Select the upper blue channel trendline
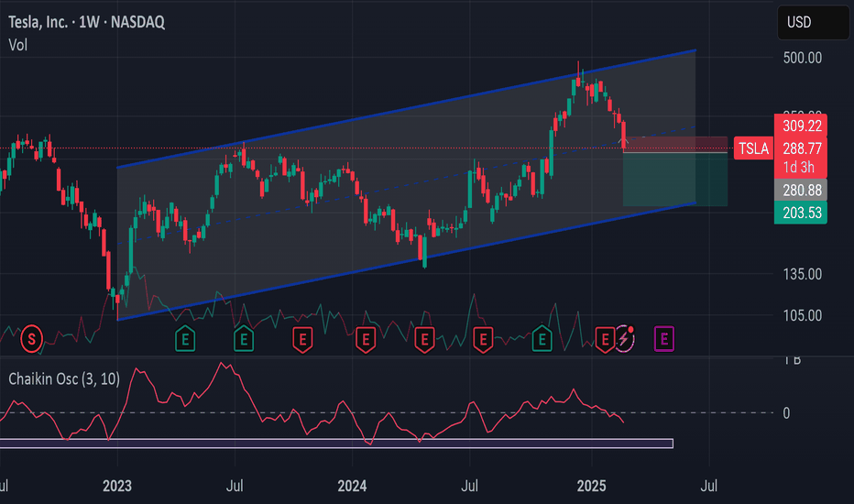Screen dimensions: 854x504 click(406, 109)
